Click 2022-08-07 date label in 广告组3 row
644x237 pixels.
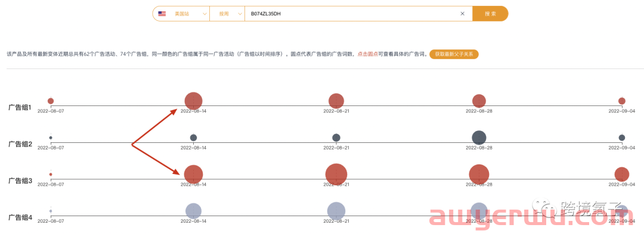click(x=51, y=184)
